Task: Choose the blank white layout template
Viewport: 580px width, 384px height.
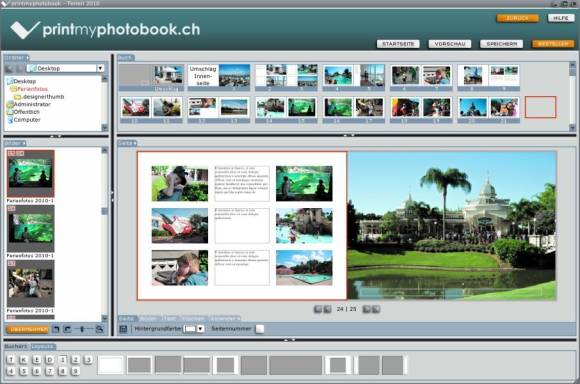Action: tap(111, 365)
